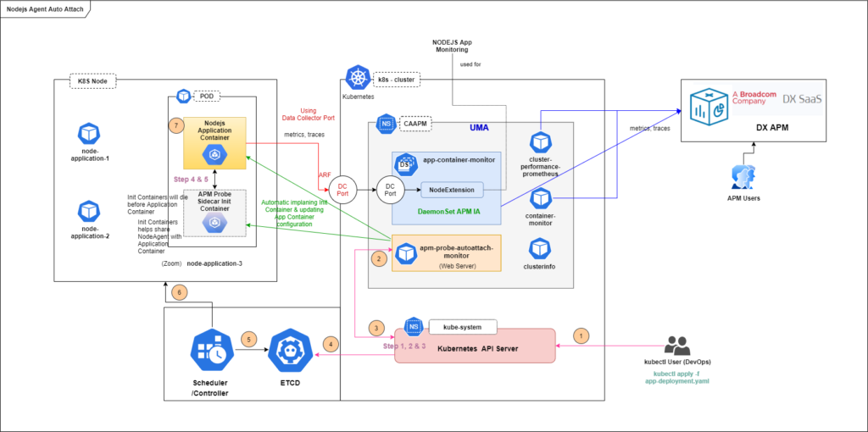The height and width of the screenshot is (432, 868).
Task: Click the Kubernetes API Server box
Action: (474, 346)
